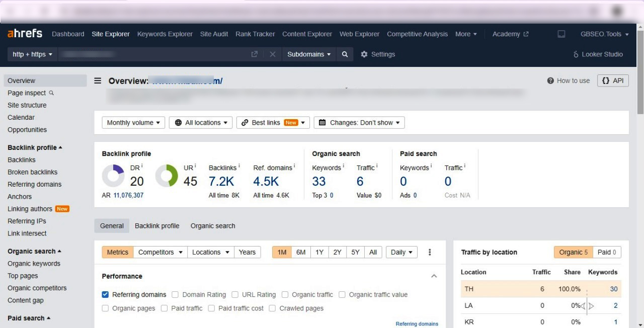Open the hamburger menu beside the Overview heading
This screenshot has width=644, height=328.
pos(97,80)
